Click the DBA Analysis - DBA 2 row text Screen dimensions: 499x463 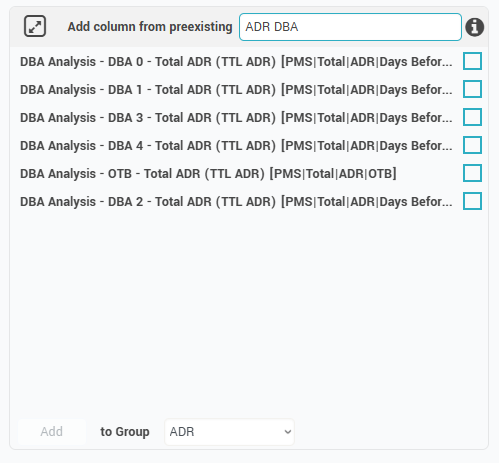236,202
